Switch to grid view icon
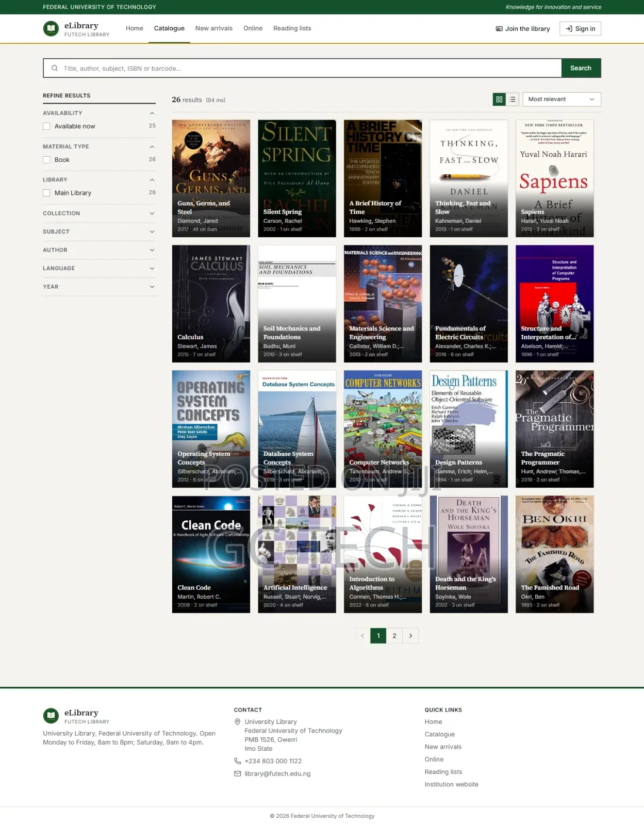Image resolution: width=644 pixels, height=825 pixels. 499,100
